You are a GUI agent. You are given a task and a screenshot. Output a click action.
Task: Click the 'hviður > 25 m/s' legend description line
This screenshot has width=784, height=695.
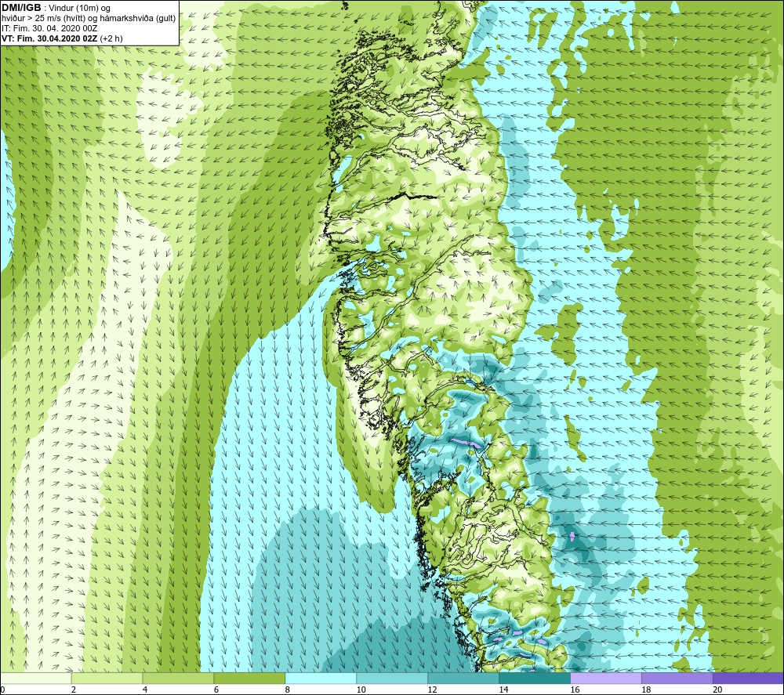[89, 18]
